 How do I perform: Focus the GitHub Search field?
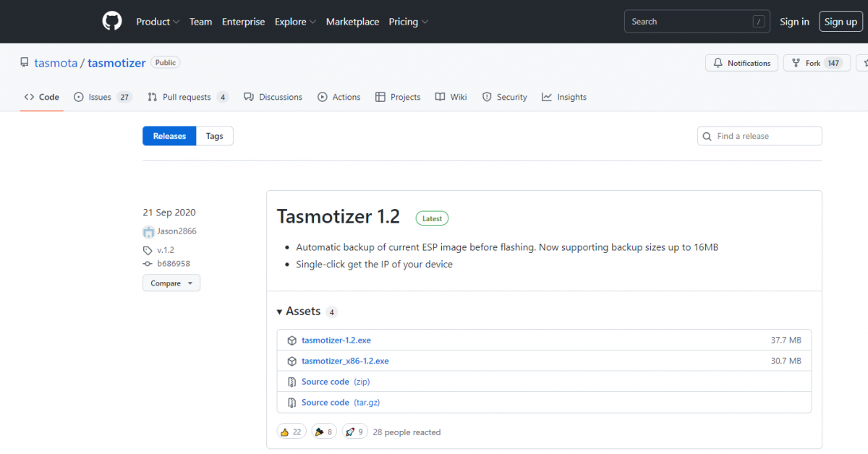point(697,22)
